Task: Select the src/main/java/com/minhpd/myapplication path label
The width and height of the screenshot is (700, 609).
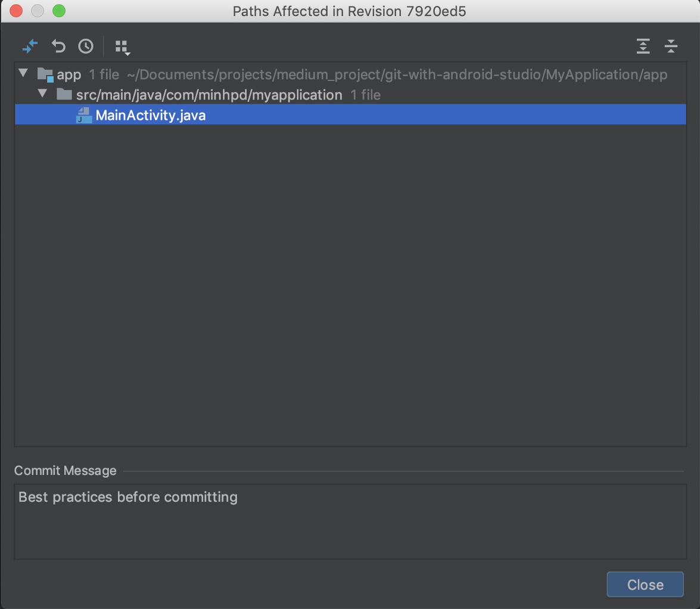Action: pos(209,95)
